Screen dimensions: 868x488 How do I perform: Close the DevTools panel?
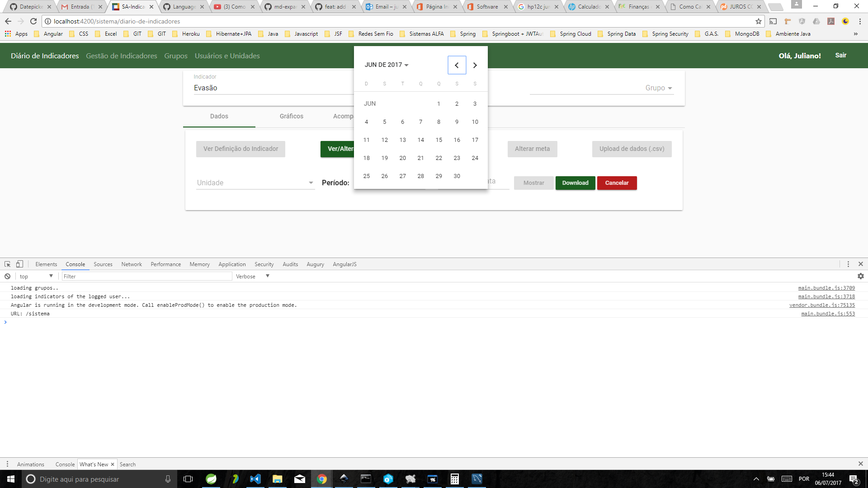pos(861,264)
